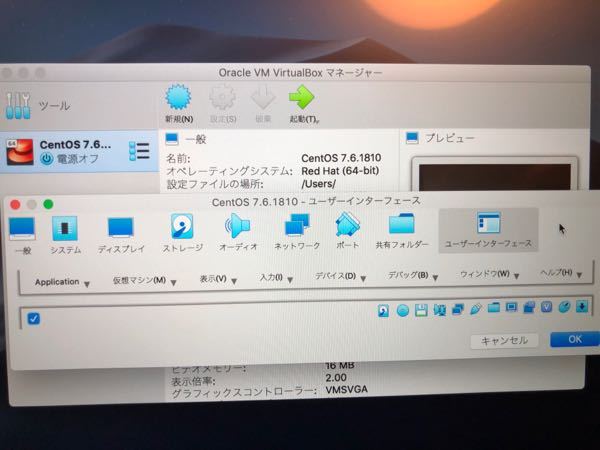Expand the arrow next to 入力(I)

coord(290,280)
